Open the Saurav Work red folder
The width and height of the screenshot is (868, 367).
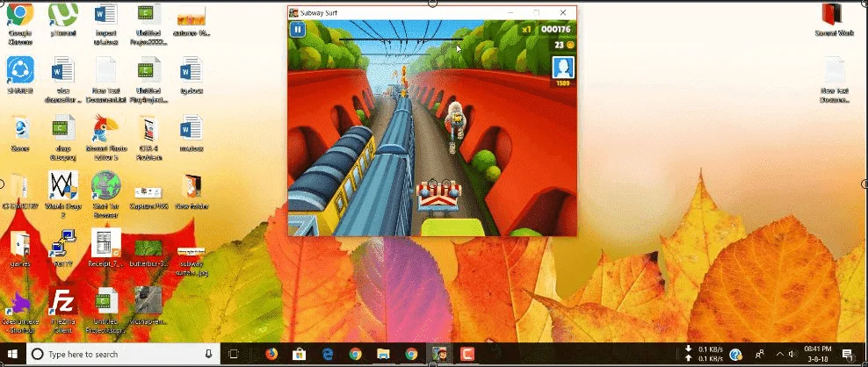click(835, 20)
